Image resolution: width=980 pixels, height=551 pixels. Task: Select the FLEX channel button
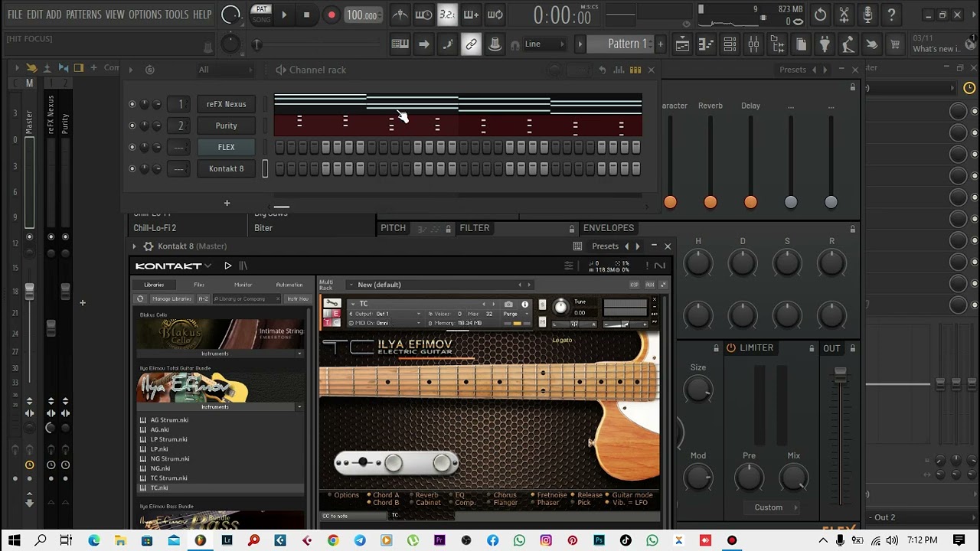click(x=226, y=147)
